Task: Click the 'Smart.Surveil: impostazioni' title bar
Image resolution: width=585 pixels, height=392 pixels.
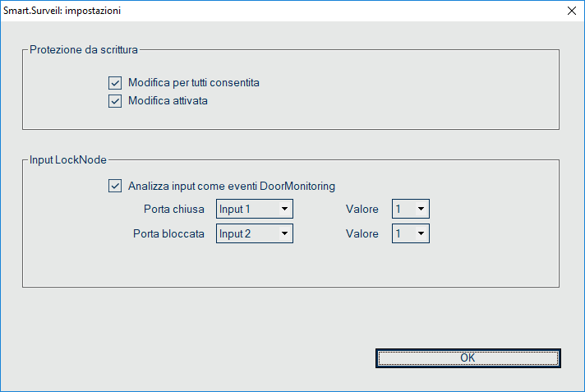Action: click(246, 11)
